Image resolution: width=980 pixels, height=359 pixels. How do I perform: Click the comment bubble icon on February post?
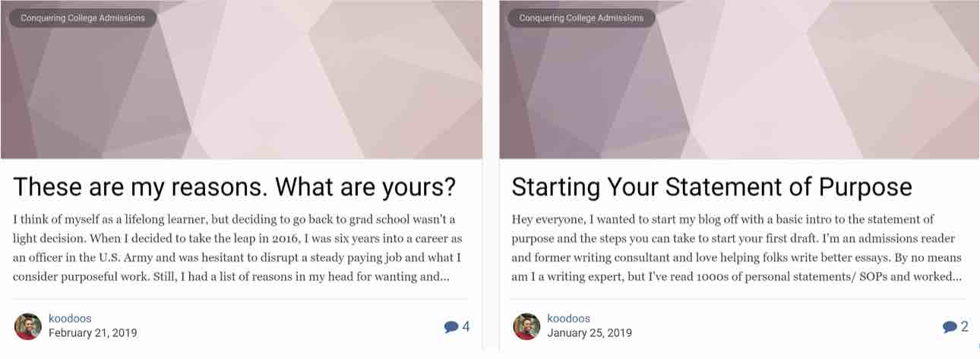pos(451,327)
